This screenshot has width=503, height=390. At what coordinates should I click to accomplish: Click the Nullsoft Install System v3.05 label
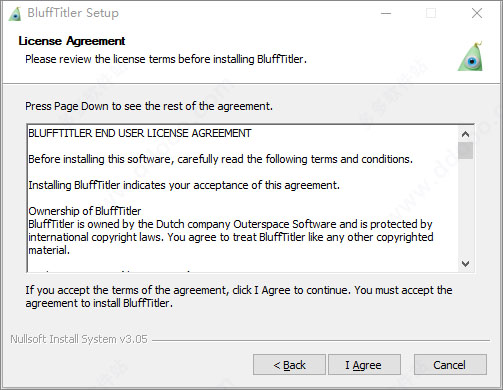coord(79,339)
